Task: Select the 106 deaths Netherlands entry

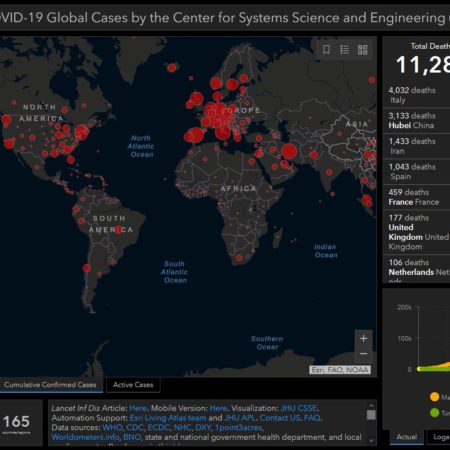Action: pyautogui.click(x=417, y=269)
